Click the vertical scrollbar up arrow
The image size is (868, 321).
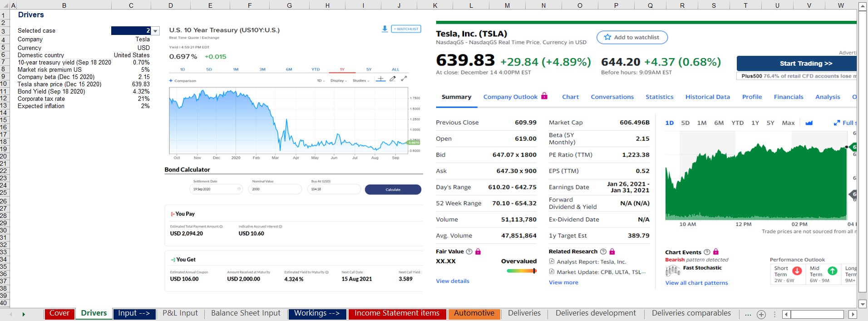pyautogui.click(x=863, y=6)
